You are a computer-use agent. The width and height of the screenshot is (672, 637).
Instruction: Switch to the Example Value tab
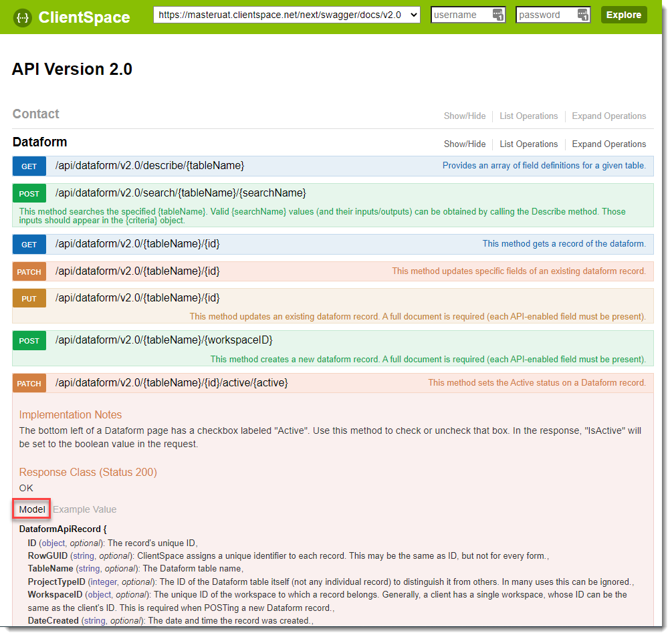point(84,509)
